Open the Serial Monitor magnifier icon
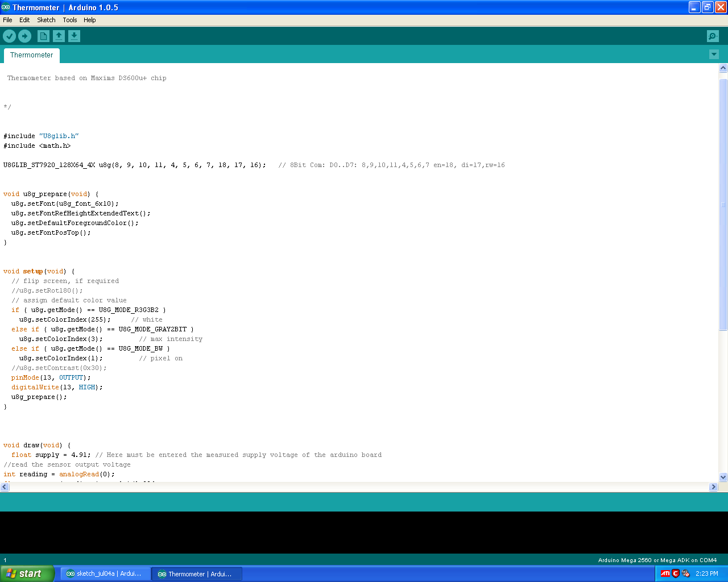 (713, 36)
